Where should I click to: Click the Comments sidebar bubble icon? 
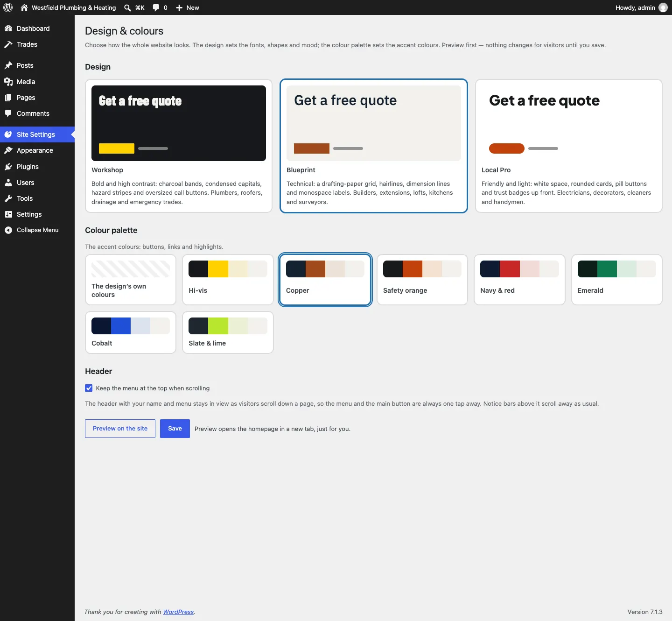(8, 113)
